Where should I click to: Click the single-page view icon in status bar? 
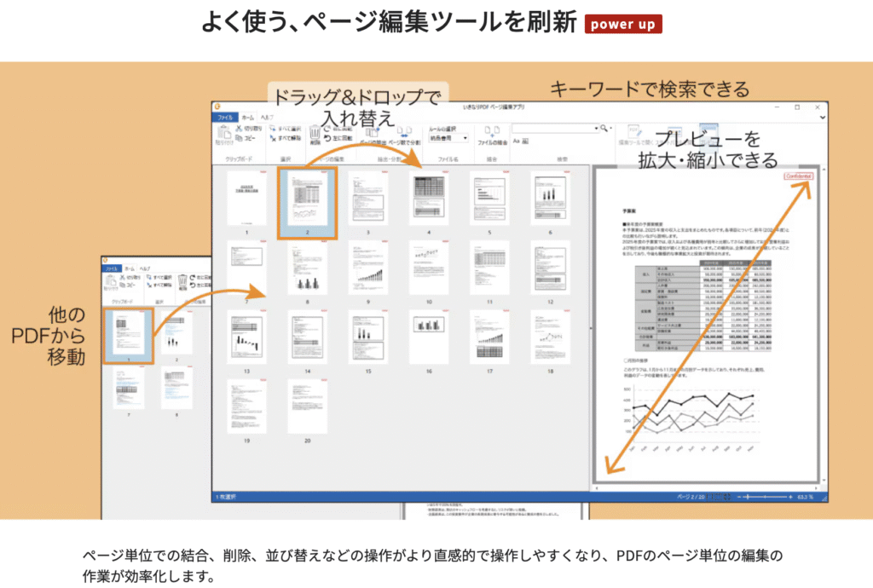(x=711, y=497)
